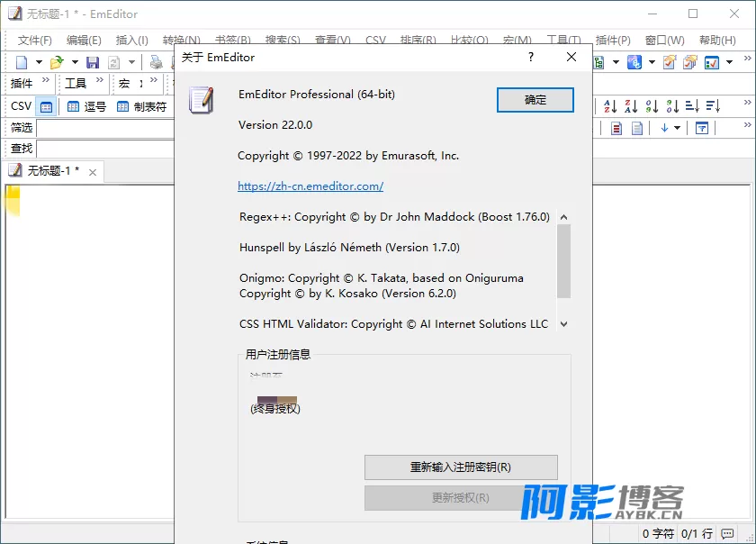The height and width of the screenshot is (544, 756).
Task: Toggle the CSV normal mode button
Action: [46, 106]
